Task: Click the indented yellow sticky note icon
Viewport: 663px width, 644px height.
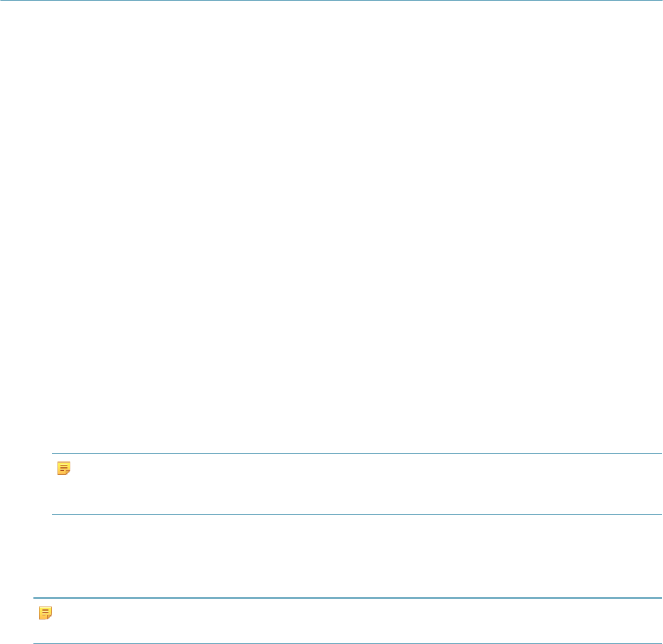Action: pyautogui.click(x=64, y=468)
